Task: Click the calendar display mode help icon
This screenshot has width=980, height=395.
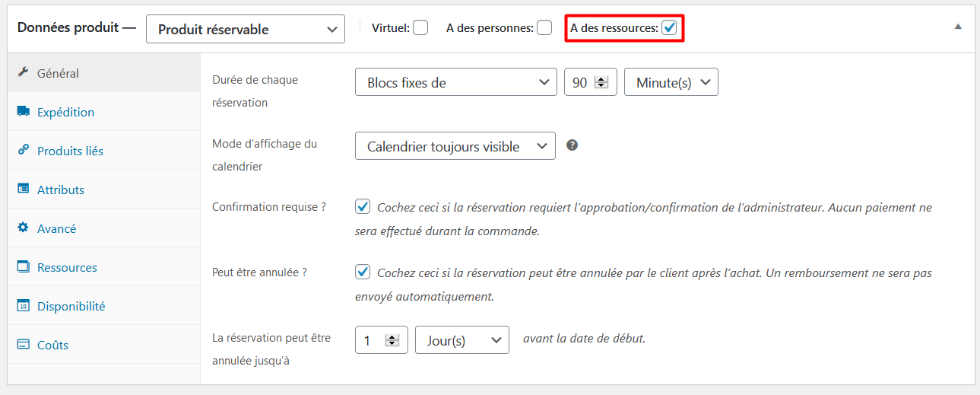Action: click(572, 145)
